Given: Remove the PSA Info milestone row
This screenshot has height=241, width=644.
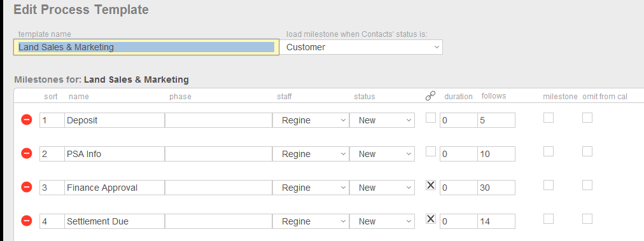Looking at the screenshot, I should (x=26, y=153).
